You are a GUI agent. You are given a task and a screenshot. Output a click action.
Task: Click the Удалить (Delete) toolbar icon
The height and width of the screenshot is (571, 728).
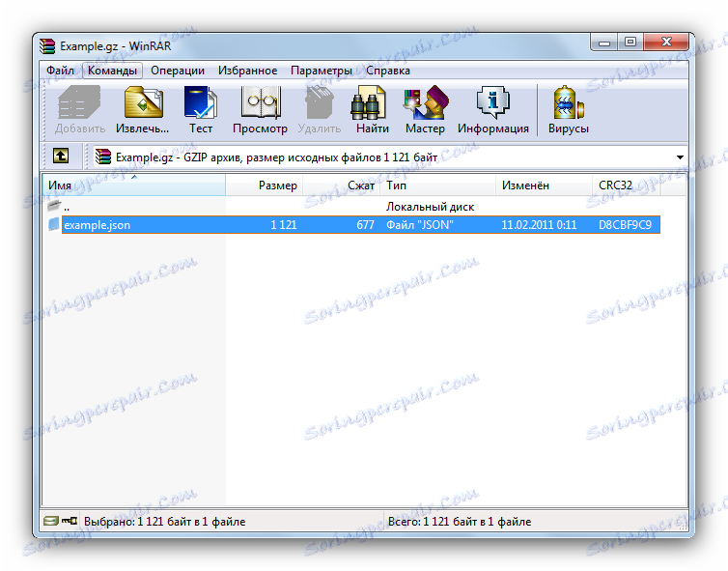320,109
